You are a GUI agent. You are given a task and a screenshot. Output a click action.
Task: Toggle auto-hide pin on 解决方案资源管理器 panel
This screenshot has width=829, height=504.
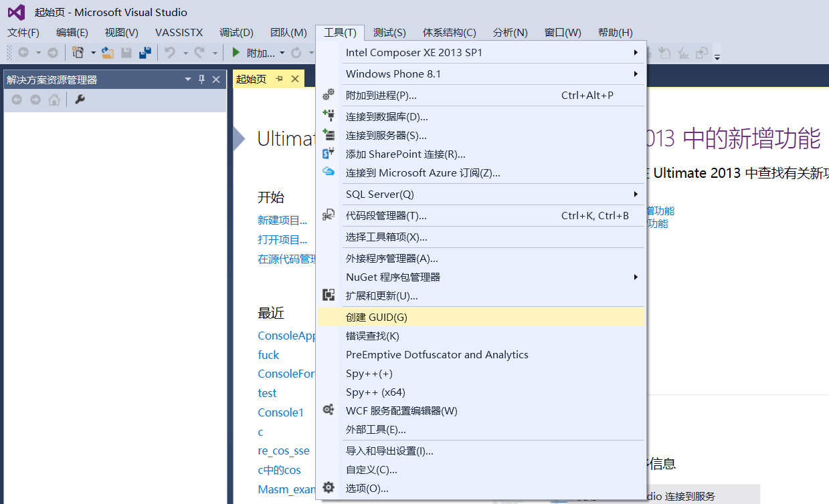(x=202, y=80)
